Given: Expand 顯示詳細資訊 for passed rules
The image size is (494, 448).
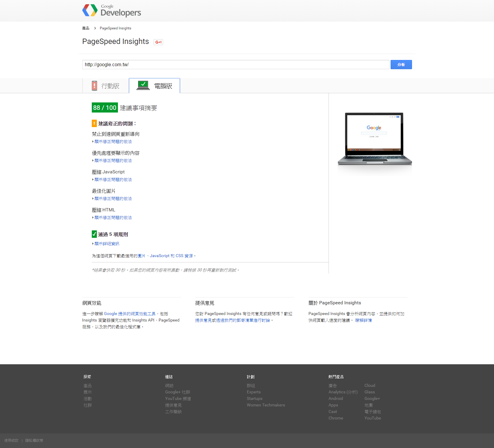Looking at the screenshot, I should click(x=107, y=244).
